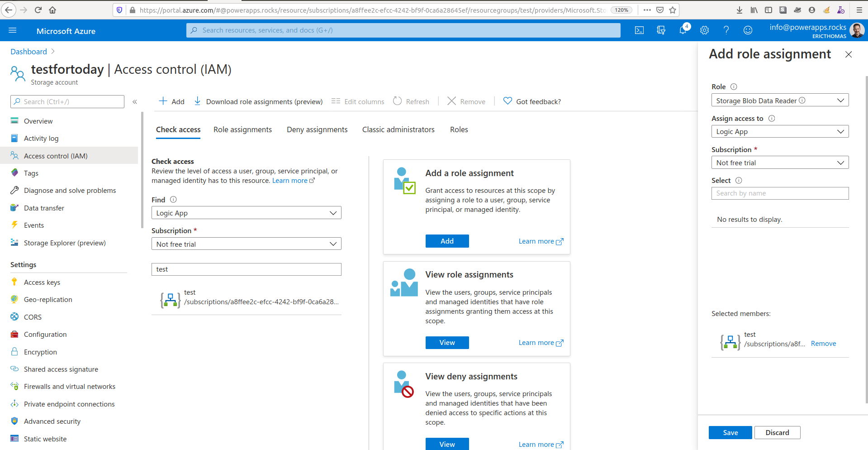Switch to the Deny assignments tab
868x450 pixels.
pyautogui.click(x=317, y=129)
